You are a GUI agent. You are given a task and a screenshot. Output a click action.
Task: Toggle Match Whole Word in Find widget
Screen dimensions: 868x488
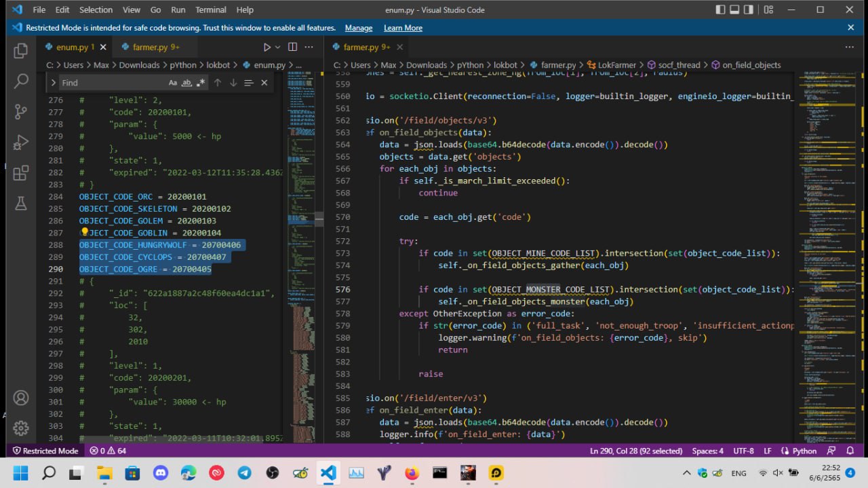[186, 83]
